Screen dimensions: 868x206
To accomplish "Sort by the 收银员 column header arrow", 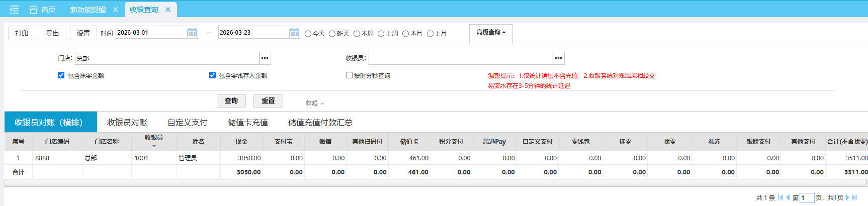I will [x=154, y=146].
